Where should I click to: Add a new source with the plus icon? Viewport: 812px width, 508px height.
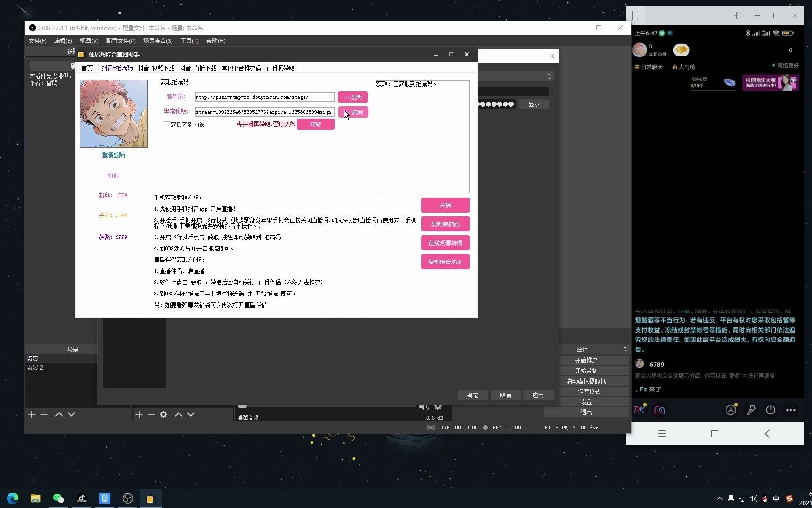(x=139, y=414)
